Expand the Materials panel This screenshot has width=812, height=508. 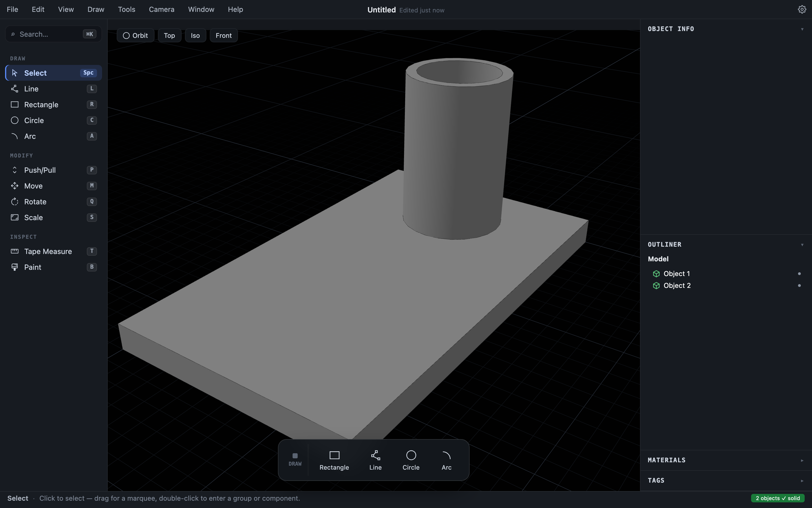click(802, 461)
